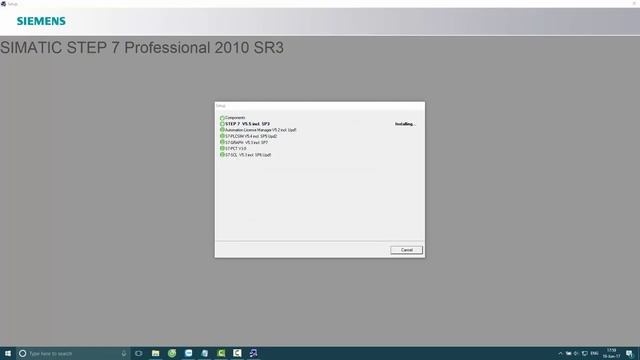Screen dimensions: 640x360
Task: Click the ENG language indicator
Action: 594,353
